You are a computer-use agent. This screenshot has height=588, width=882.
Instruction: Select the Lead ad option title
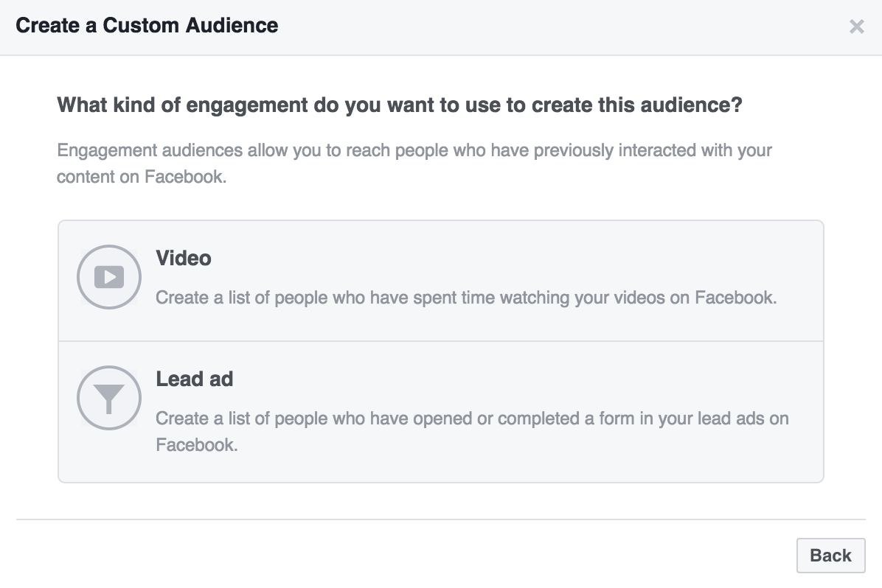(194, 379)
